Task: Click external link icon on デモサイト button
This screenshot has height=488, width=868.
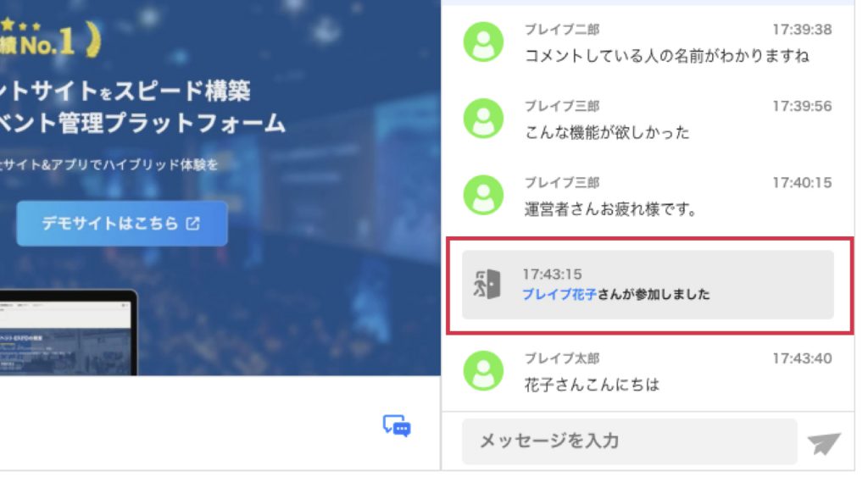Action: 192,224
